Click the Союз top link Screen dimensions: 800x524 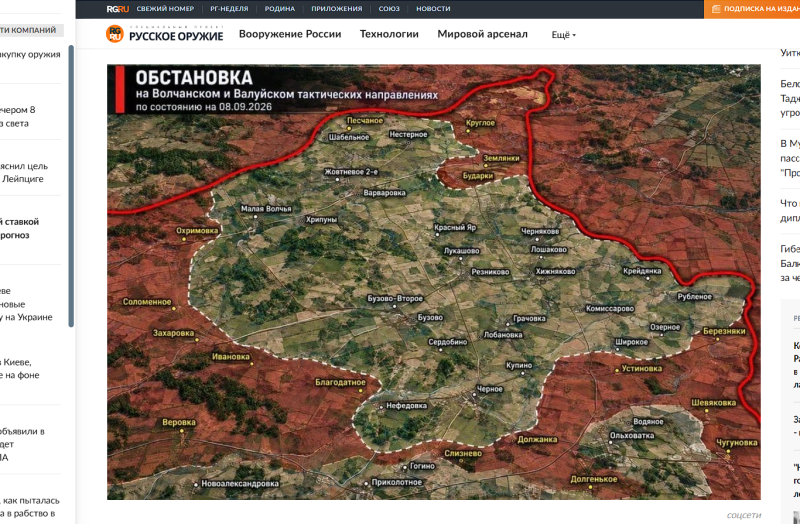point(389,9)
